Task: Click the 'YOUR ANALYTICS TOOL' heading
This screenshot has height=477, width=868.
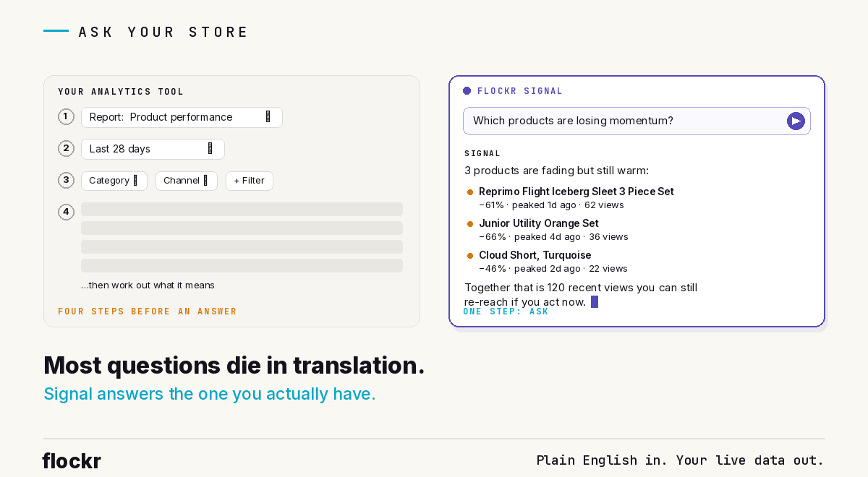Action: coord(121,92)
